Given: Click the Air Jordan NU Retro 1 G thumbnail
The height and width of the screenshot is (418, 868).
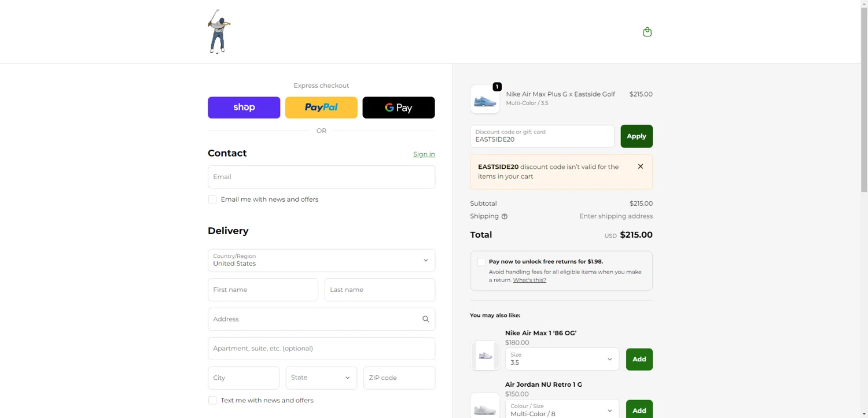Looking at the screenshot, I should click(x=485, y=406).
